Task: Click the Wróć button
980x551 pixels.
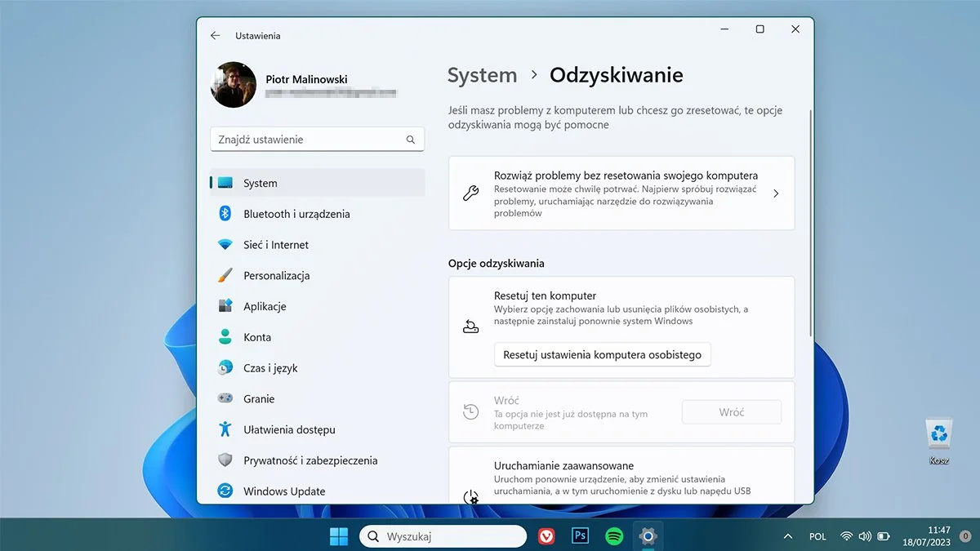Action: point(731,411)
